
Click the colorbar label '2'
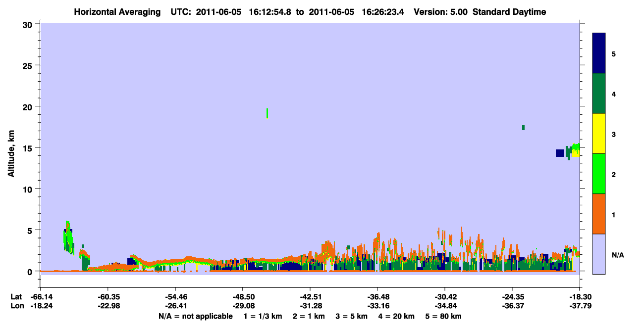pyautogui.click(x=614, y=174)
